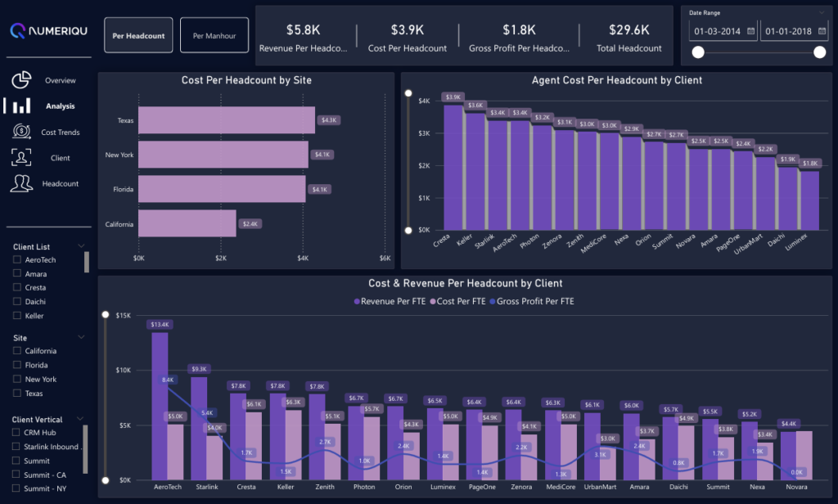Select the Analysis bar chart icon
Image resolution: width=838 pixels, height=504 pixels.
click(x=22, y=106)
